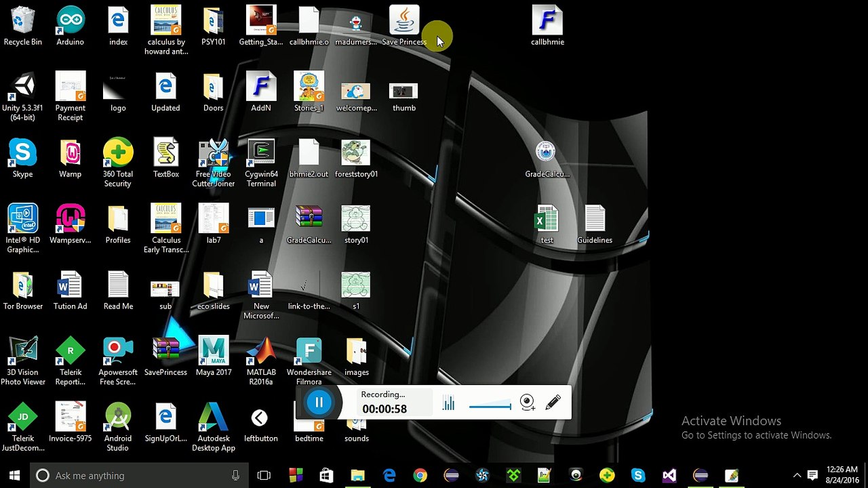868x488 pixels.
Task: Pause the screen recording
Action: click(319, 403)
